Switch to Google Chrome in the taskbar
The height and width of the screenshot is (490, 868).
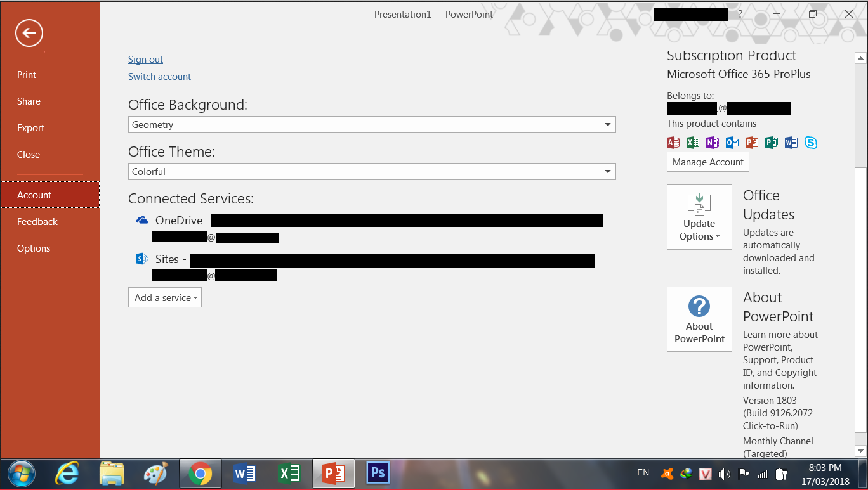(x=201, y=474)
